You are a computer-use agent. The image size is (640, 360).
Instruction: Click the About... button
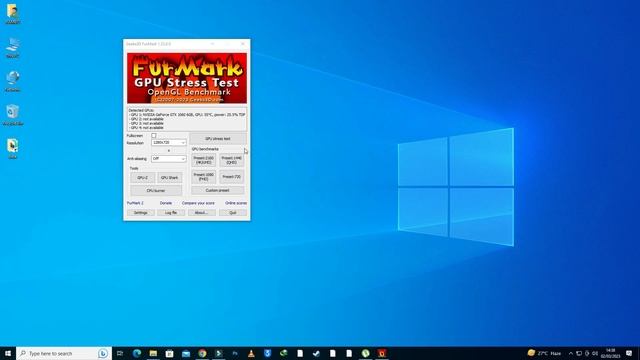pyautogui.click(x=202, y=213)
